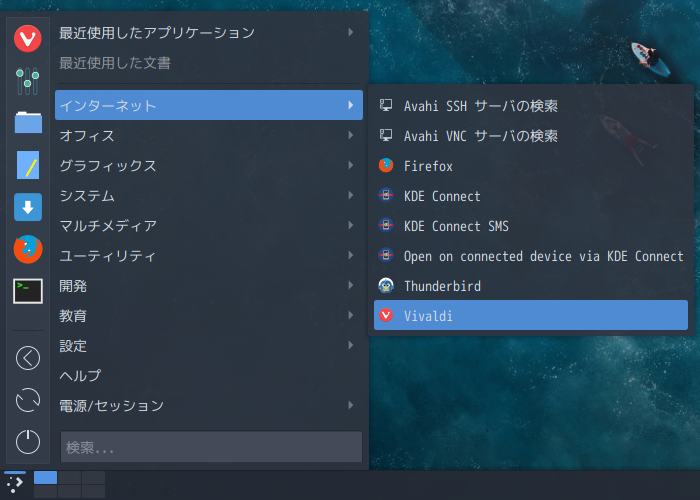Viewport: 700px width, 500px height.
Task: Click the Avahi SSH monitor icon
Action: (x=386, y=105)
